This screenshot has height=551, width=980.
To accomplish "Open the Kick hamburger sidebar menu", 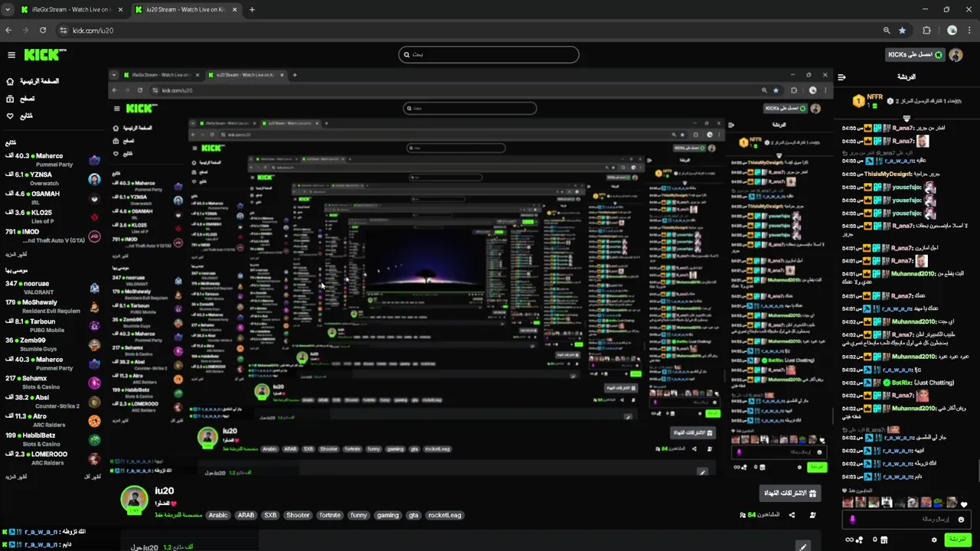I will click(11, 55).
